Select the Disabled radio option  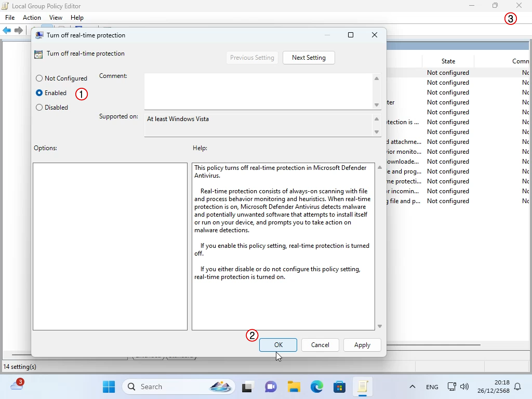point(39,108)
